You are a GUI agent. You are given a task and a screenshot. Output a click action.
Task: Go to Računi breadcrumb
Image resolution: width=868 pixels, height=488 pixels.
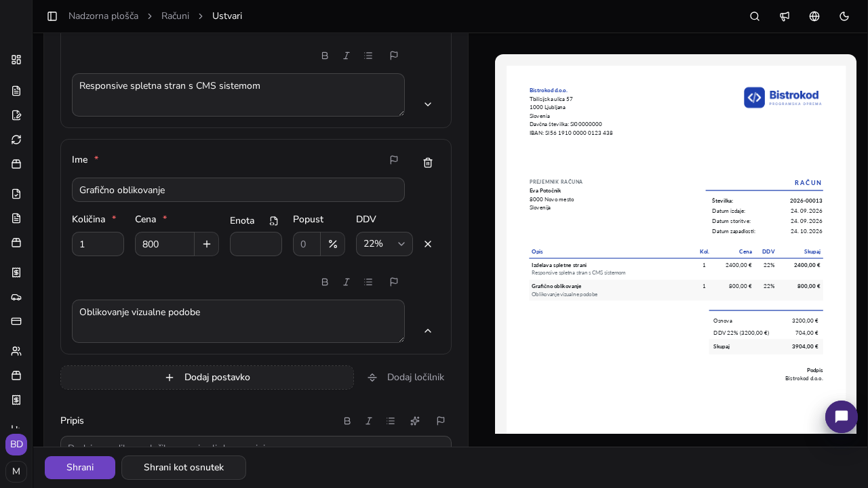click(175, 16)
